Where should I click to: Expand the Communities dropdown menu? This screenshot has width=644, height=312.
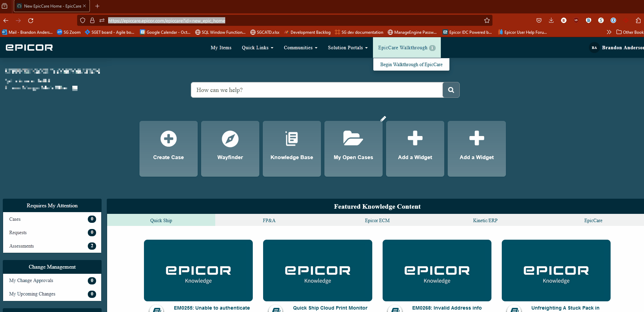[301, 48]
